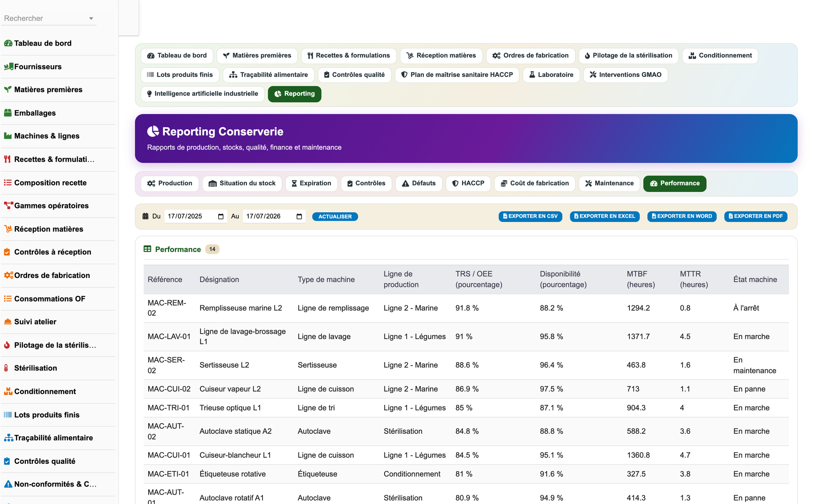Click the Du date field 17/07/2025
Screen dimensions: 815x504
point(196,216)
